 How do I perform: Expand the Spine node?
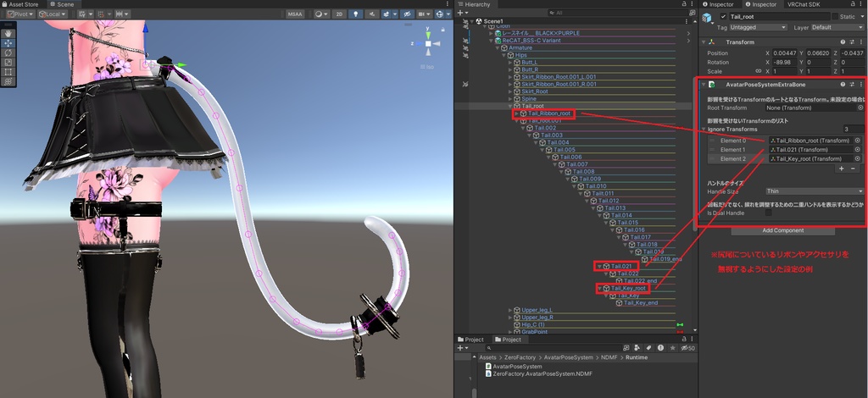click(509, 98)
